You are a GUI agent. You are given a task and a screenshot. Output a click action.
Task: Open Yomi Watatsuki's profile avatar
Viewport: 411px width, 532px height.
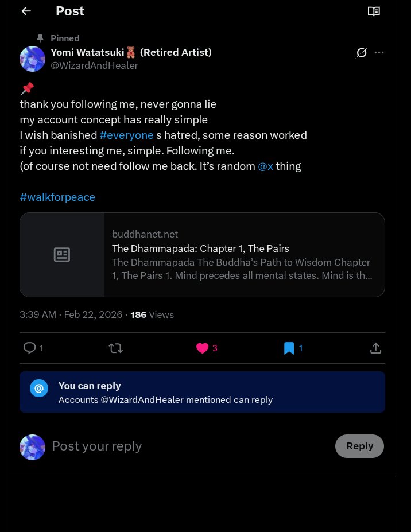tap(33, 59)
